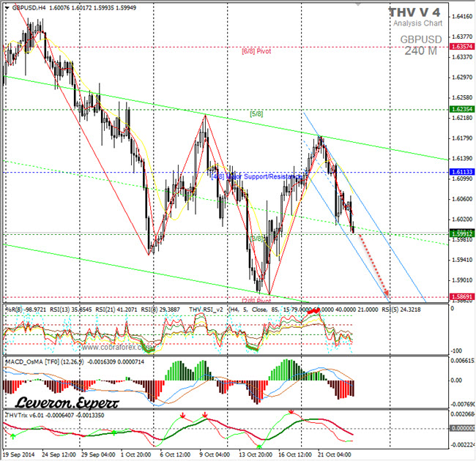The width and height of the screenshot is (476, 461).
Task: Click 1.59410 on the price scale
Action: [462, 260]
